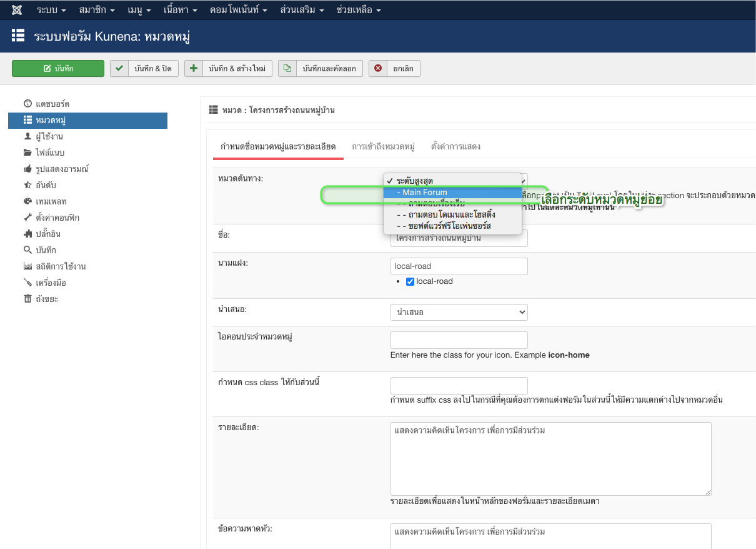Switch to การเข้าถึงหมวดหมู่ tab
Screen dimensions: 756x549
point(383,147)
